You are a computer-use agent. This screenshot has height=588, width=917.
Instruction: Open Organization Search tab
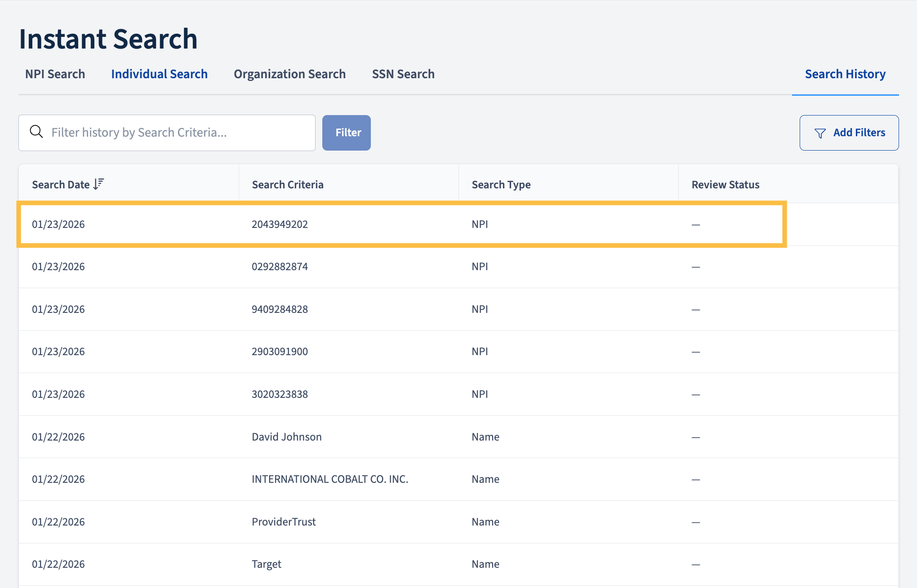pyautogui.click(x=289, y=74)
